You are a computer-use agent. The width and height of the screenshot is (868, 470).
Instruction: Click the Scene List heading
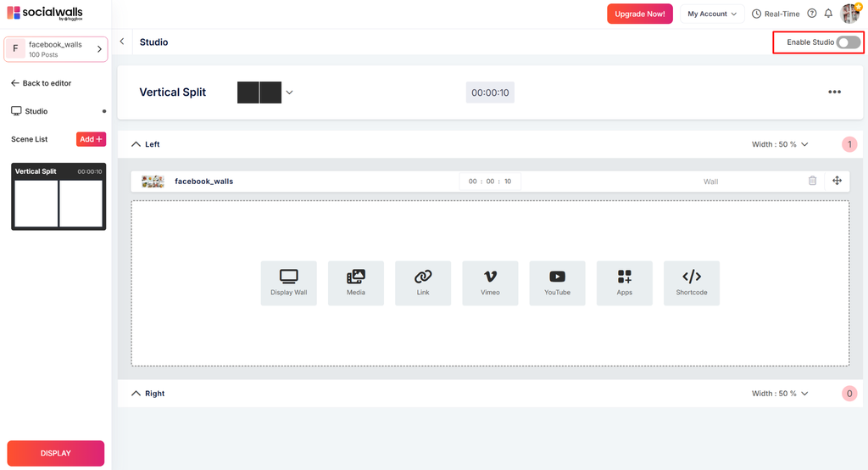30,139
